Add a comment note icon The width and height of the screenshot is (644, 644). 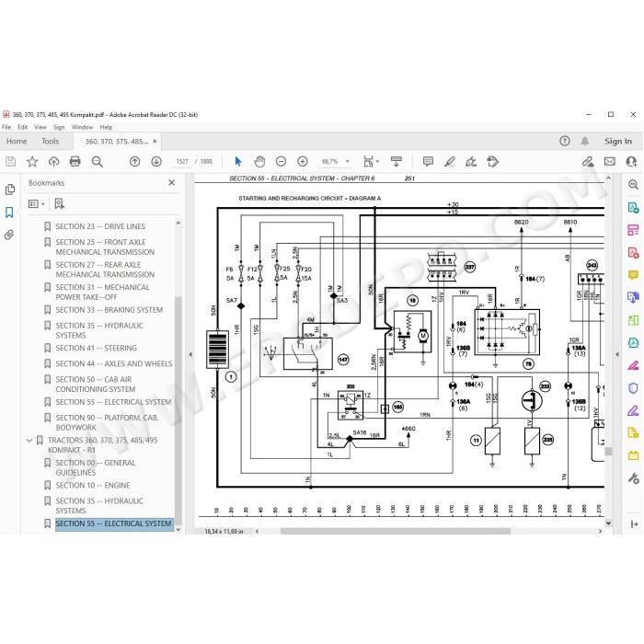click(428, 161)
